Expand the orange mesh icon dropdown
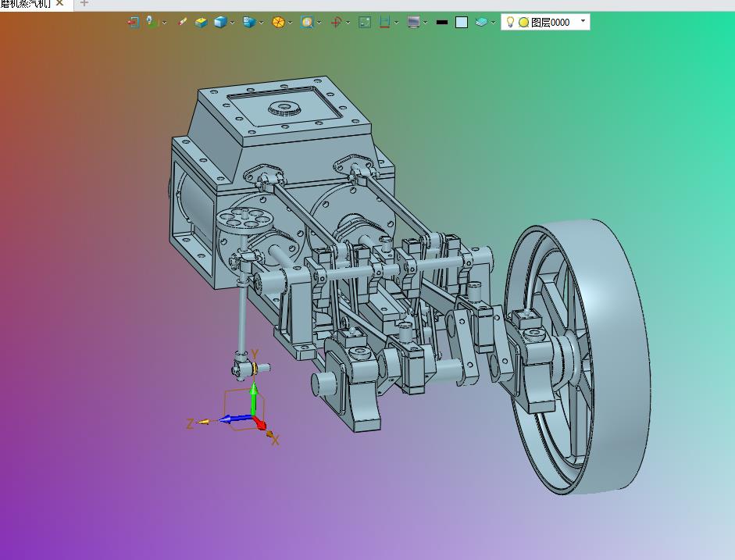 pos(290,22)
